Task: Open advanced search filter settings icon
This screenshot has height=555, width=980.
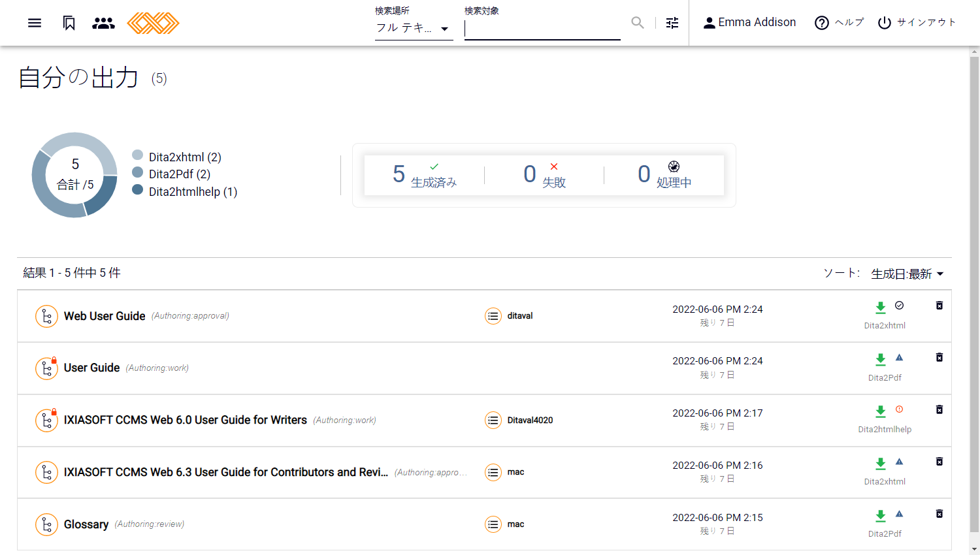Action: click(672, 23)
